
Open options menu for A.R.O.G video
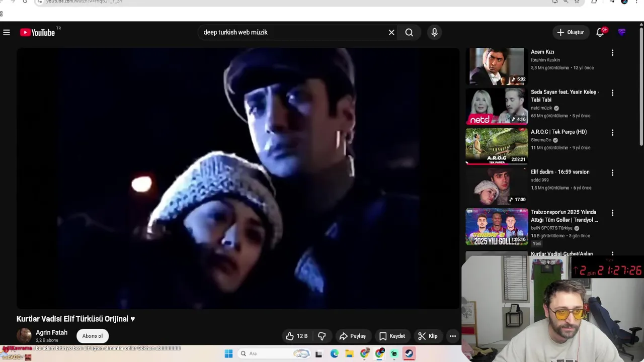point(612,133)
